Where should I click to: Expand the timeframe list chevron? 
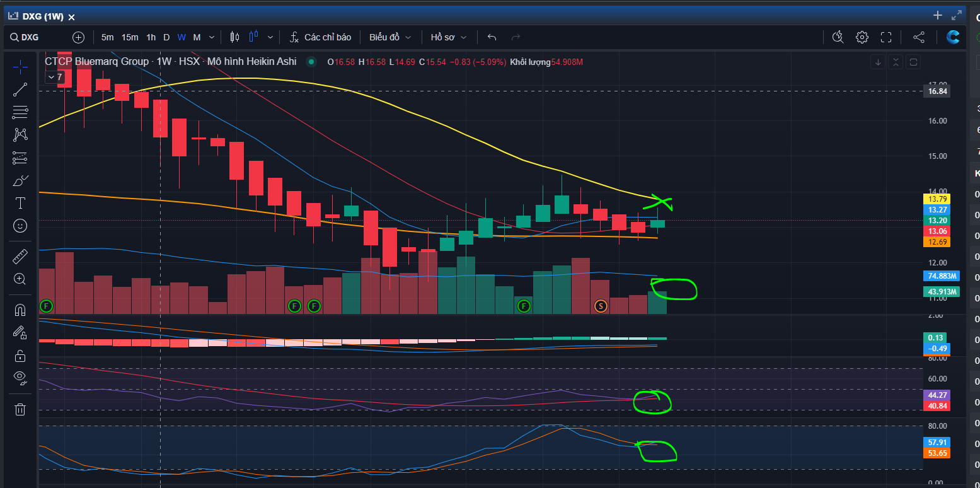click(x=212, y=37)
